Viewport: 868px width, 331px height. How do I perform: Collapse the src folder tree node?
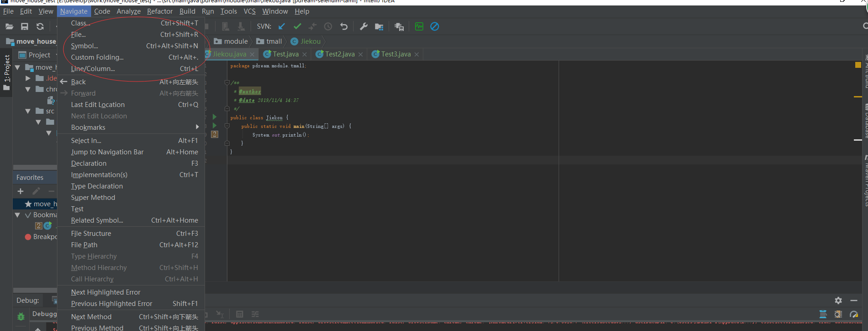click(28, 111)
